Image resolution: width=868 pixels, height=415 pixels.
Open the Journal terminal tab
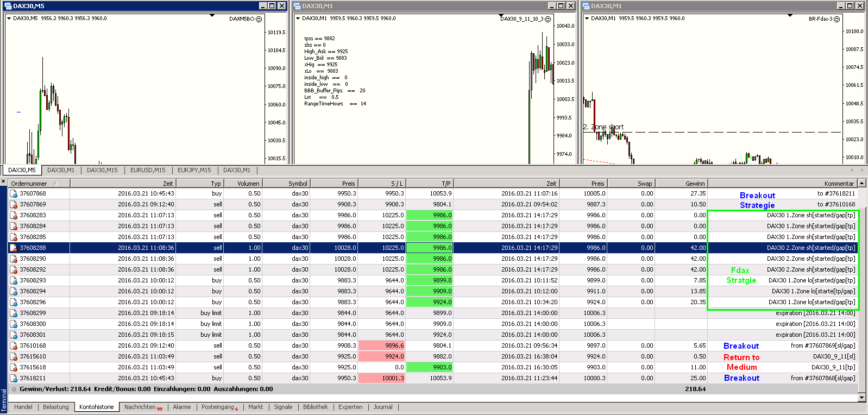click(x=382, y=407)
